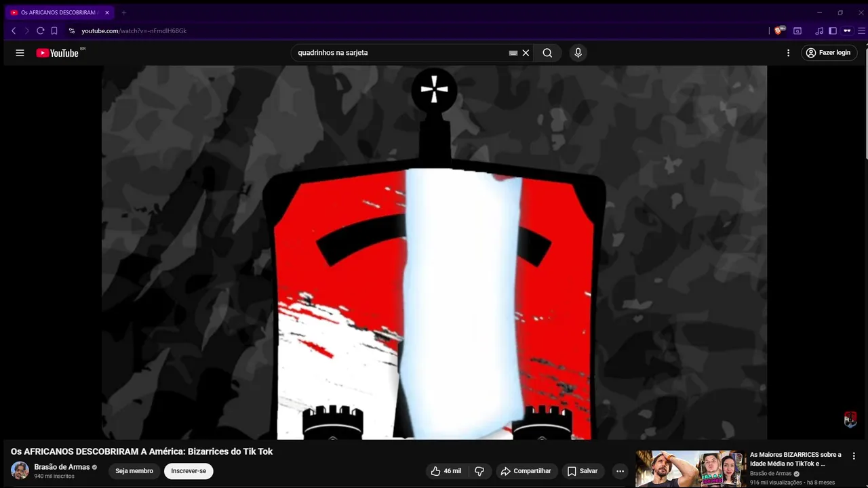The image size is (868, 488).
Task: Open three-dot menu for recommended video
Action: (x=854, y=456)
